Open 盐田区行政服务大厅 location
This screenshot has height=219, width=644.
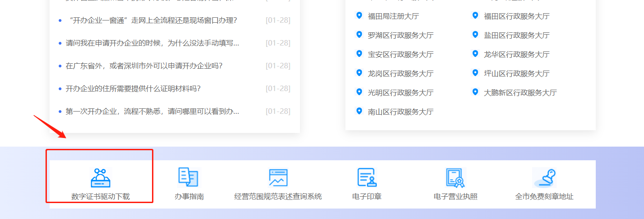(x=517, y=35)
